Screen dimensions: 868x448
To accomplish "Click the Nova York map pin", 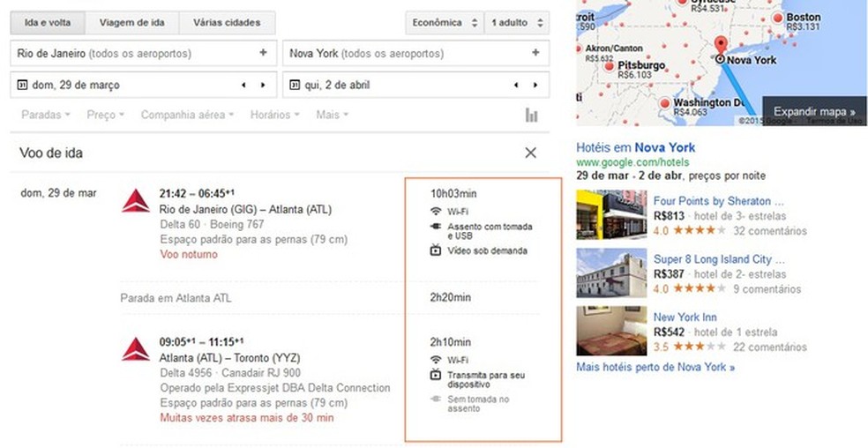I will tap(720, 47).
